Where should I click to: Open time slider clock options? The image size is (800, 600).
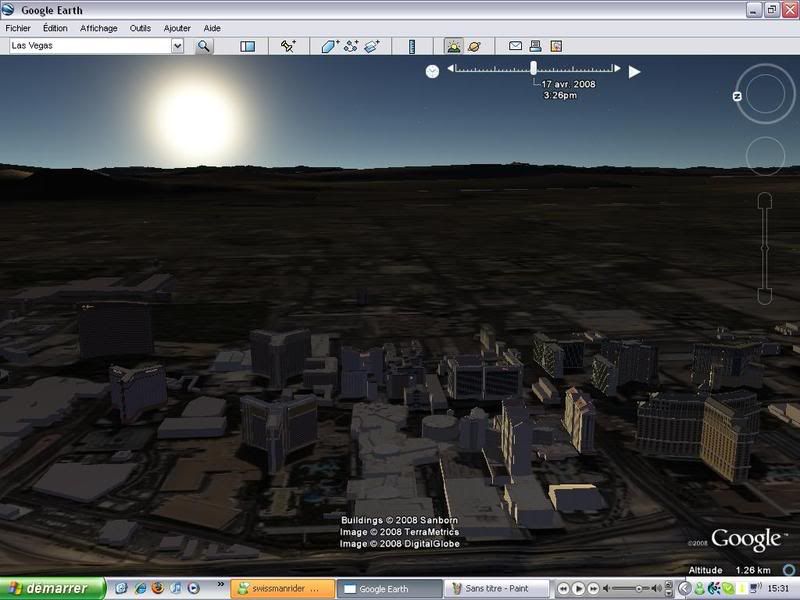[432, 71]
